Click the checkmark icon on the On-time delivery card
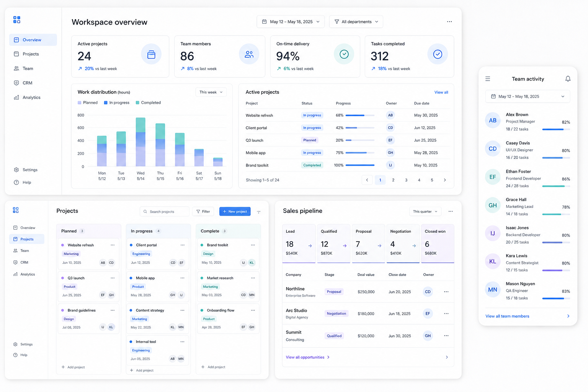 [344, 54]
